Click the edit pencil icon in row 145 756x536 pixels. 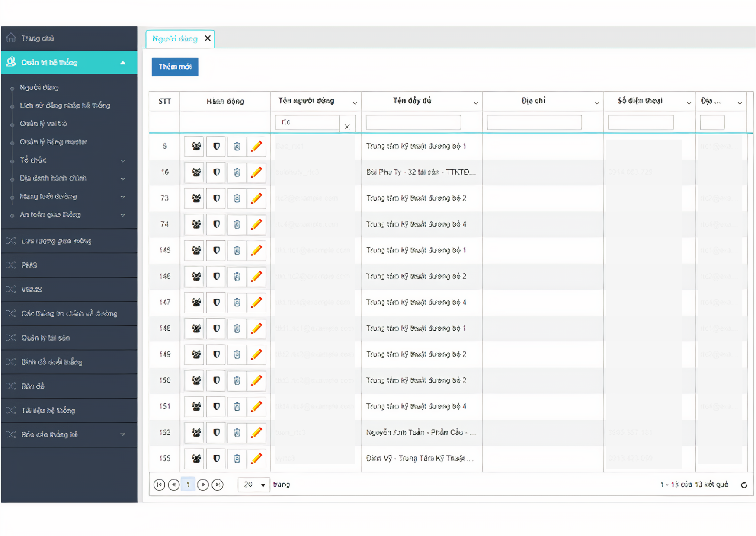(x=256, y=250)
